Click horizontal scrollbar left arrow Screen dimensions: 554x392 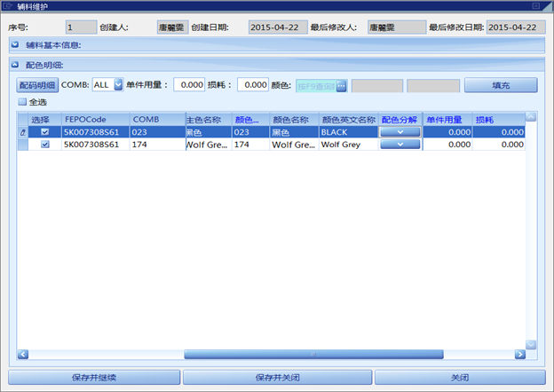[x=23, y=355]
